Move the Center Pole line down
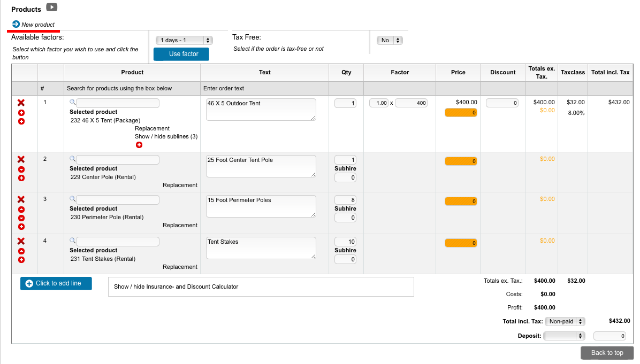 point(21,169)
